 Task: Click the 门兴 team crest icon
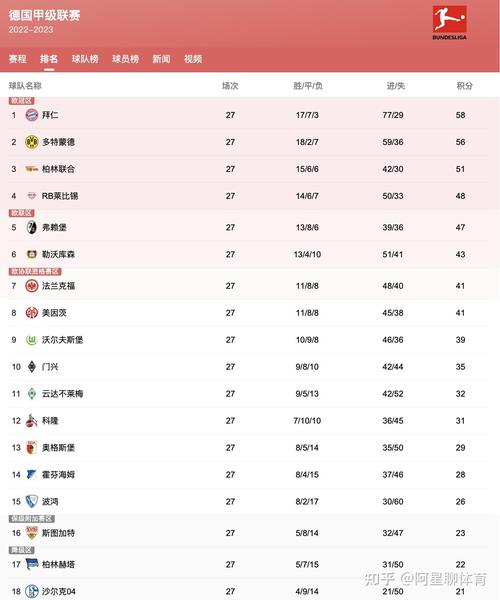[x=32, y=367]
